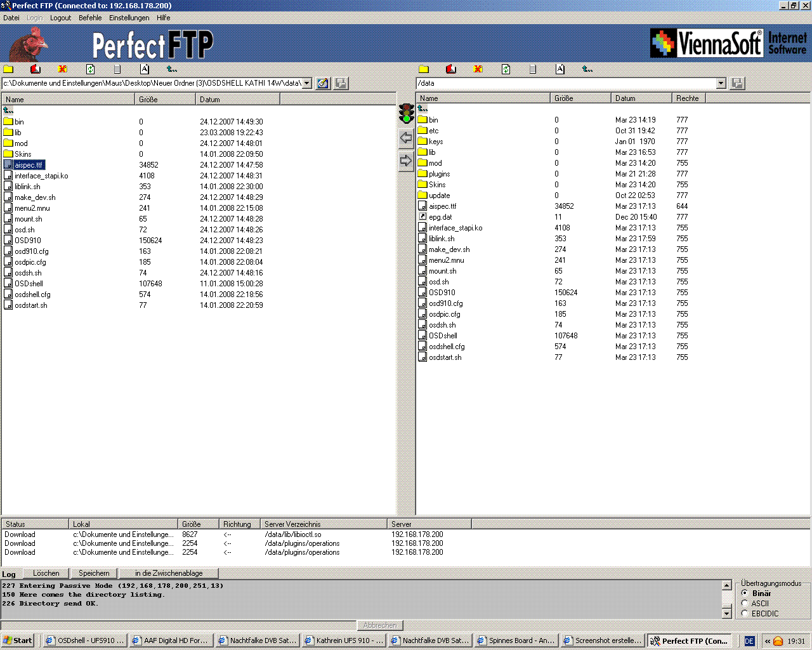The image size is (812, 650).
Task: Open the Befehle menu
Action: (x=90, y=18)
